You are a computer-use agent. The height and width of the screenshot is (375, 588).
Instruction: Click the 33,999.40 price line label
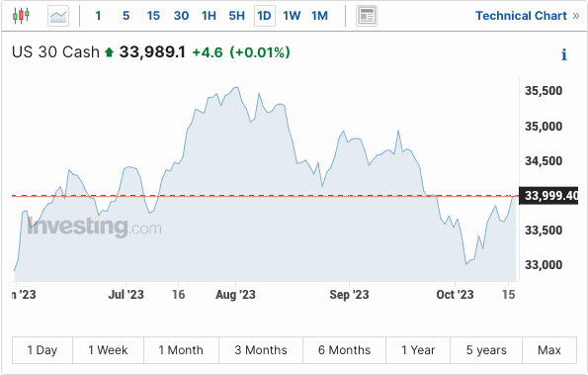coord(548,196)
